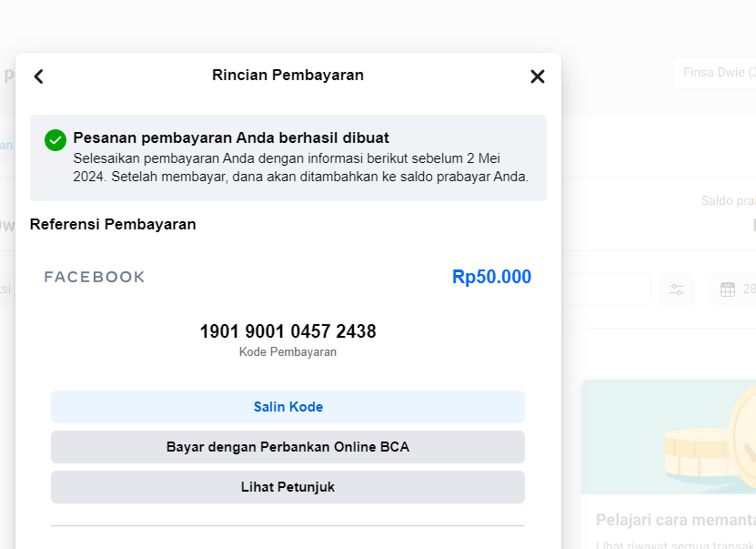Focus the search field behind the dialog

point(605,290)
